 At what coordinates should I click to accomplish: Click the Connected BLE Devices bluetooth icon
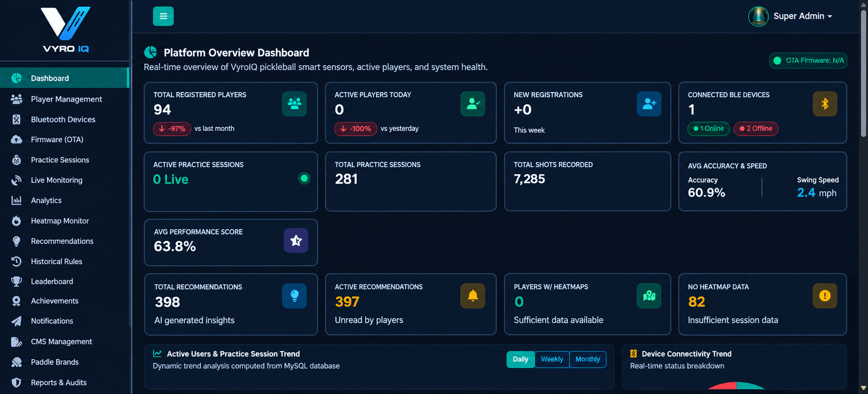825,104
